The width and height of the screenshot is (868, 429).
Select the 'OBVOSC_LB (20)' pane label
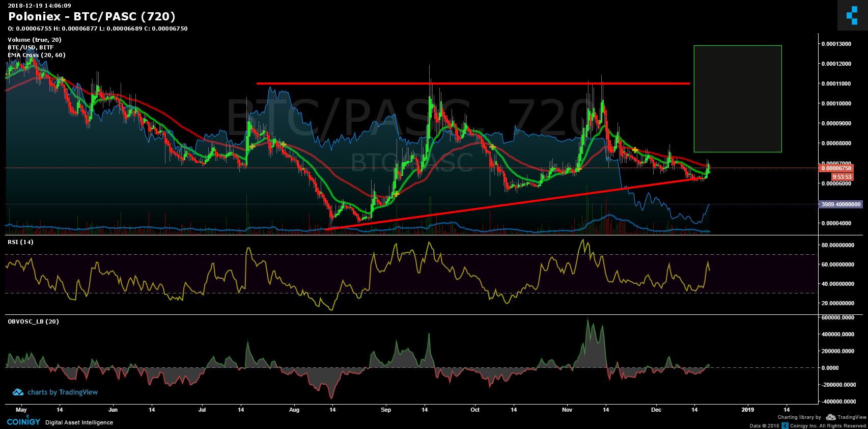pos(33,321)
